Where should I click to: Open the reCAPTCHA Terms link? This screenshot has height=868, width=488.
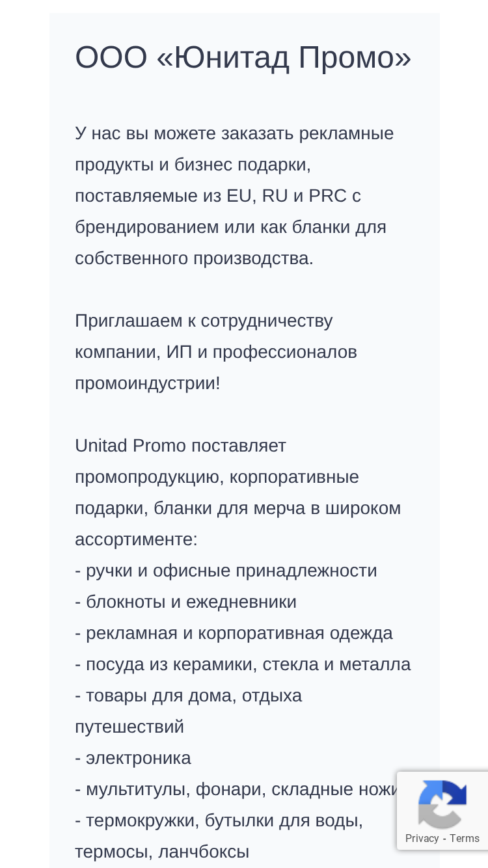(465, 838)
